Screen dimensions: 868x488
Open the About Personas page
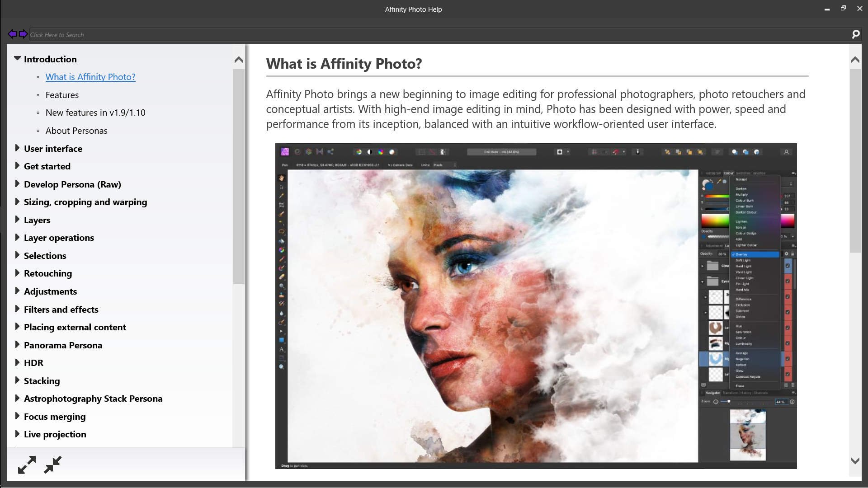76,131
